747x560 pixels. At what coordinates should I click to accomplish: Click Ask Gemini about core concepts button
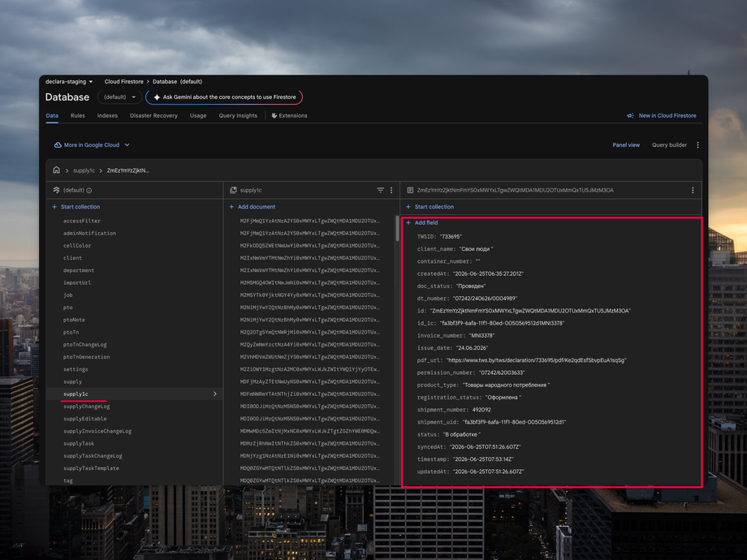[224, 97]
